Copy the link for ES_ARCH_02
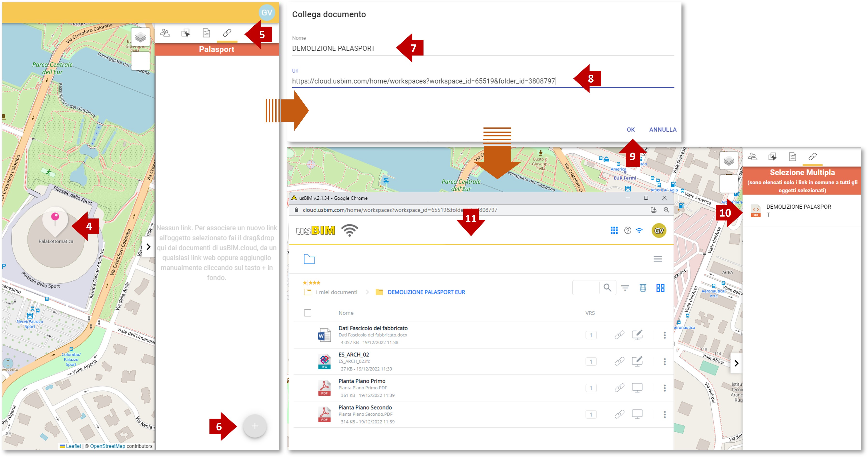This screenshot has height=457, width=868. click(x=619, y=362)
